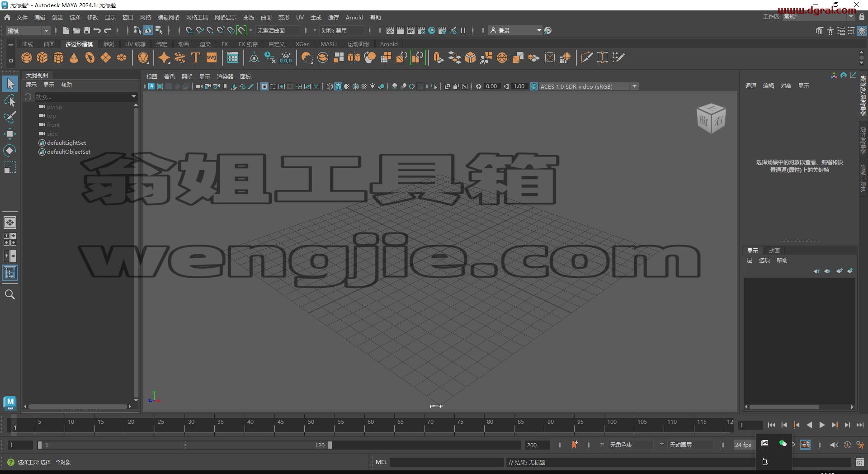Viewport: 868px width, 474px height.
Task: Open the 常规 workspace dropdown
Action: pyautogui.click(x=818, y=17)
